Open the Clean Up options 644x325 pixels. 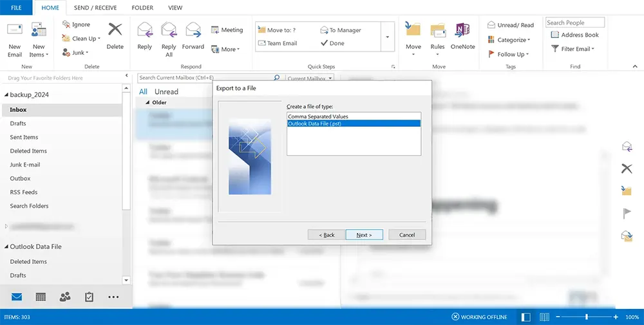81,39
